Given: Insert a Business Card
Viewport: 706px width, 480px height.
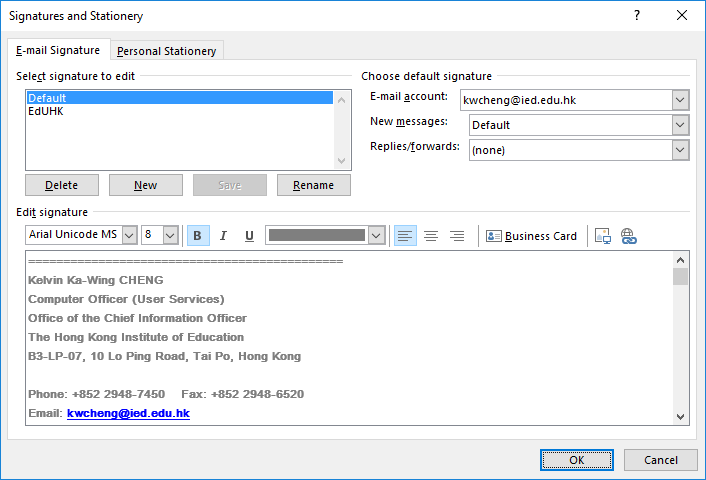Looking at the screenshot, I should pyautogui.click(x=531, y=236).
